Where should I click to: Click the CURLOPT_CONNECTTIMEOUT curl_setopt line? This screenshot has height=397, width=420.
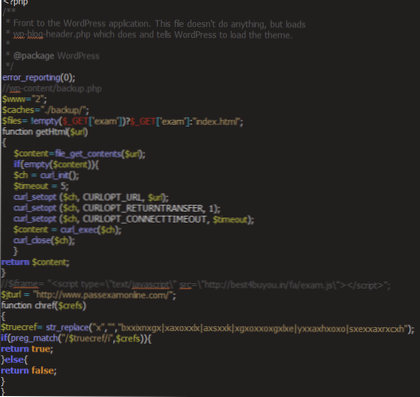pos(134,219)
